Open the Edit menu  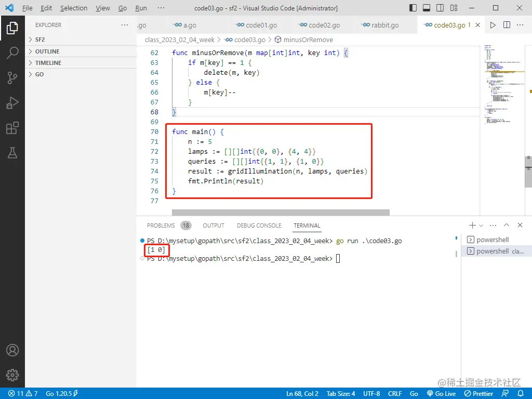[x=46, y=8]
